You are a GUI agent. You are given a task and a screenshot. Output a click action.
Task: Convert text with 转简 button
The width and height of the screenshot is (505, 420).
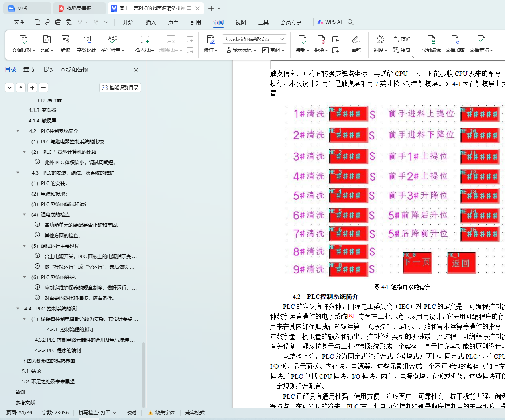click(x=401, y=50)
